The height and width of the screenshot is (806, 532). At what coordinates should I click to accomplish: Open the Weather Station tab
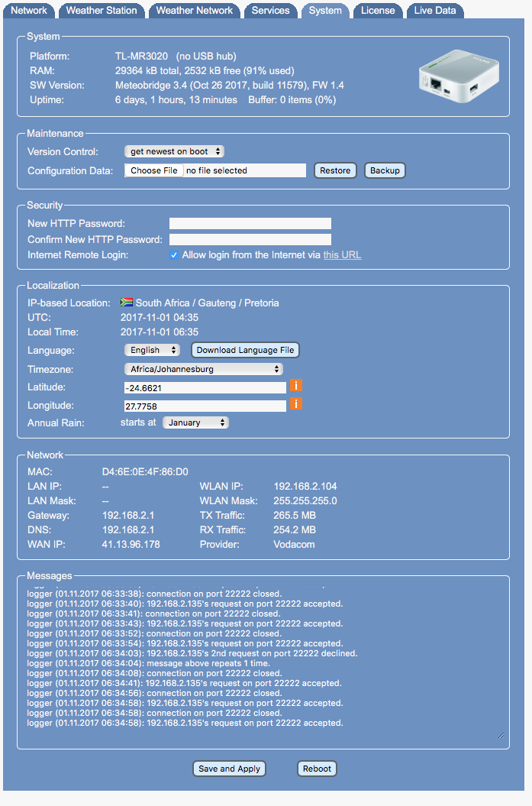(x=102, y=11)
